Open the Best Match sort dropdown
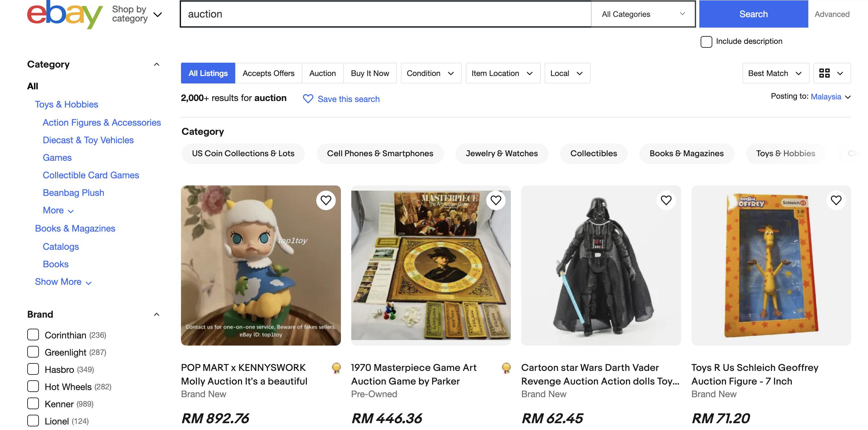The width and height of the screenshot is (868, 430). point(775,73)
